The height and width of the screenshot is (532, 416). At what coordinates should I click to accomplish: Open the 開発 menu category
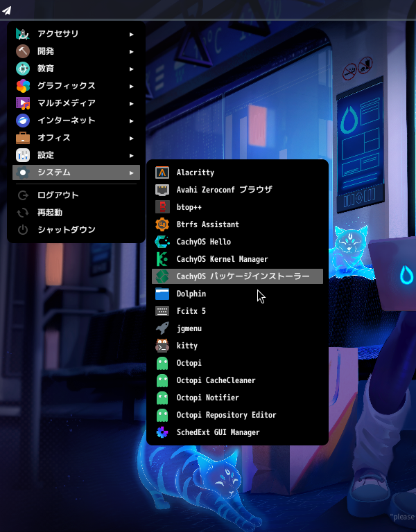coord(76,51)
